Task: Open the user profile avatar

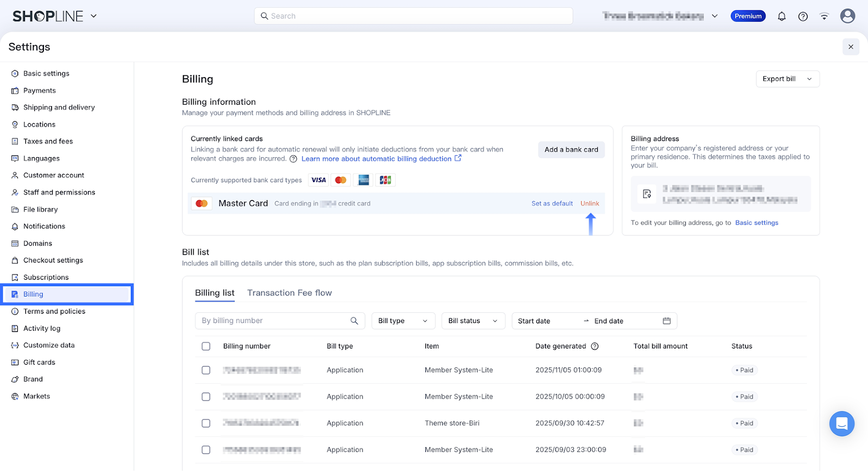Action: pos(847,16)
